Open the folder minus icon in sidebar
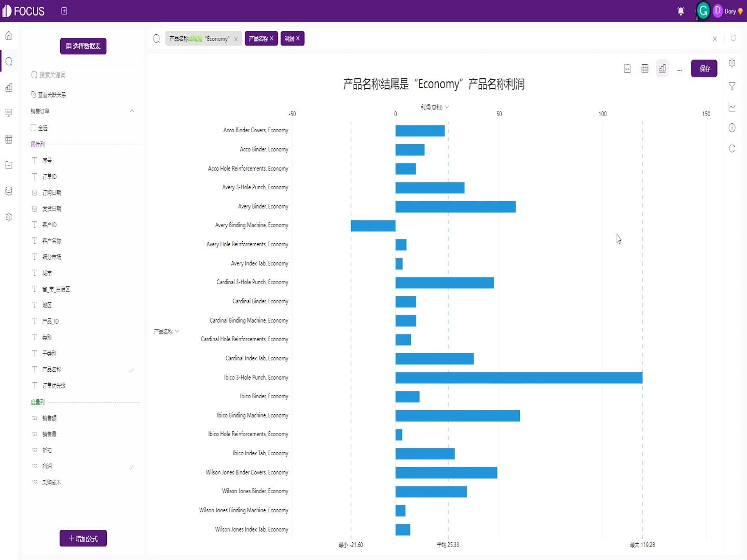Image resolution: width=747 pixels, height=560 pixels. pyautogui.click(x=9, y=165)
